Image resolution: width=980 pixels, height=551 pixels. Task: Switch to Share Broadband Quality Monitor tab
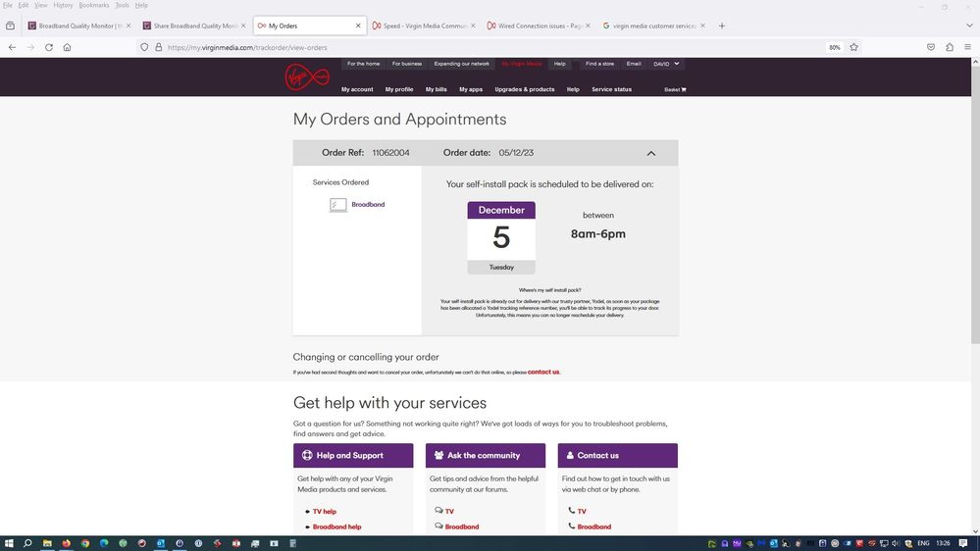(x=194, y=25)
